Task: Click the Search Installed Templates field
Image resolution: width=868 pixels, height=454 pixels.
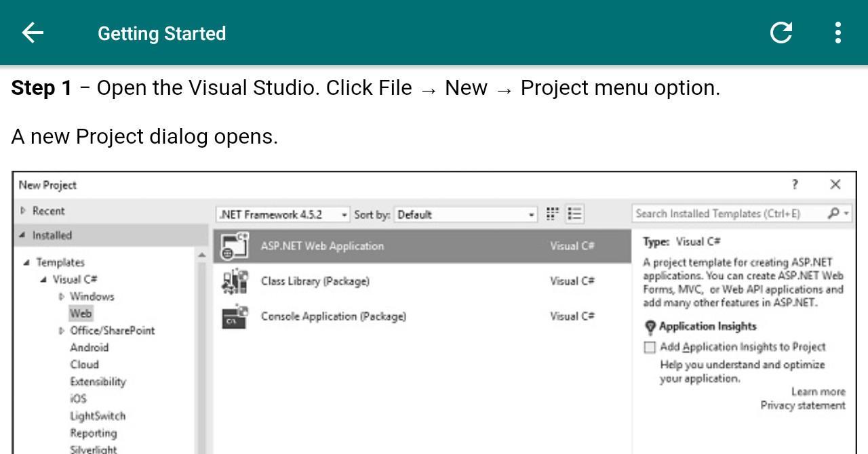Action: coord(726,213)
